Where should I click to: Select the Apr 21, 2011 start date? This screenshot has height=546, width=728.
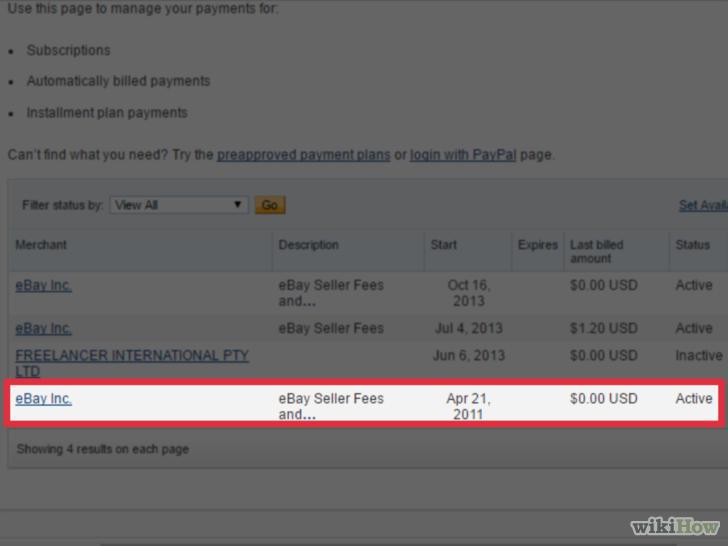(x=468, y=406)
